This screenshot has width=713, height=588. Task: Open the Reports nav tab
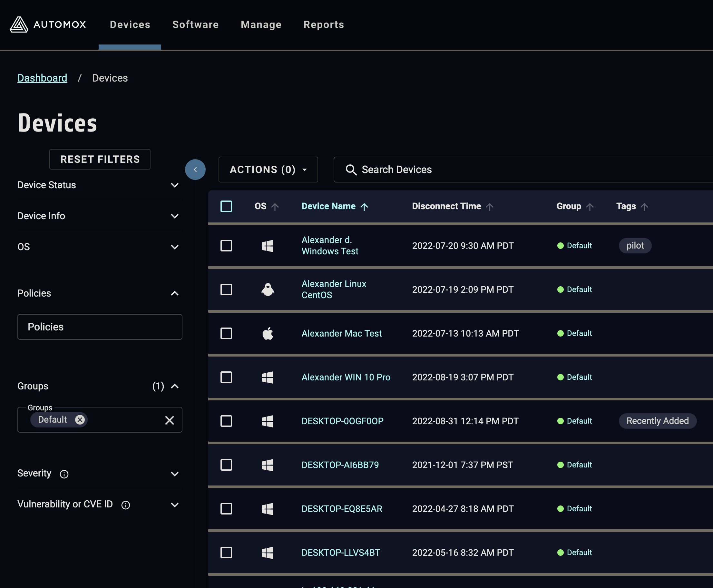coord(324,24)
